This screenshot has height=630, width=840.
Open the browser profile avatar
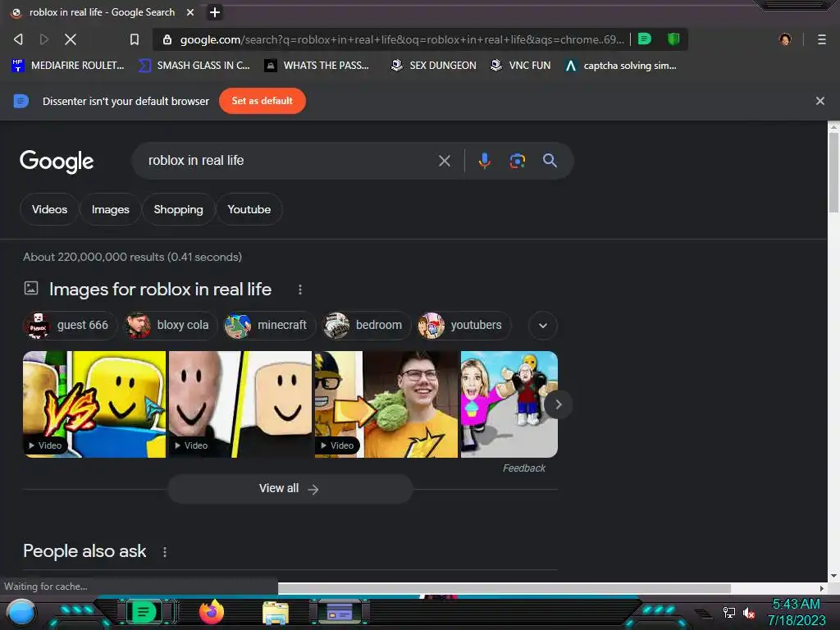coord(785,39)
